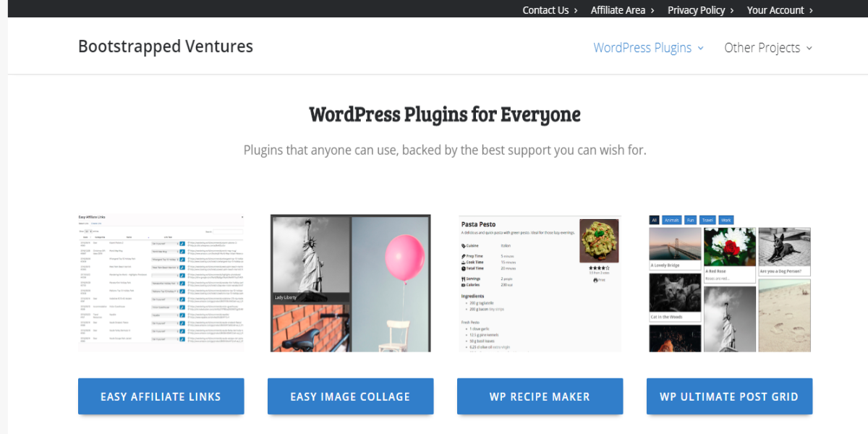Open the pink balloon image collage preview
Viewport: 868px width, 434px height.
[350, 283]
